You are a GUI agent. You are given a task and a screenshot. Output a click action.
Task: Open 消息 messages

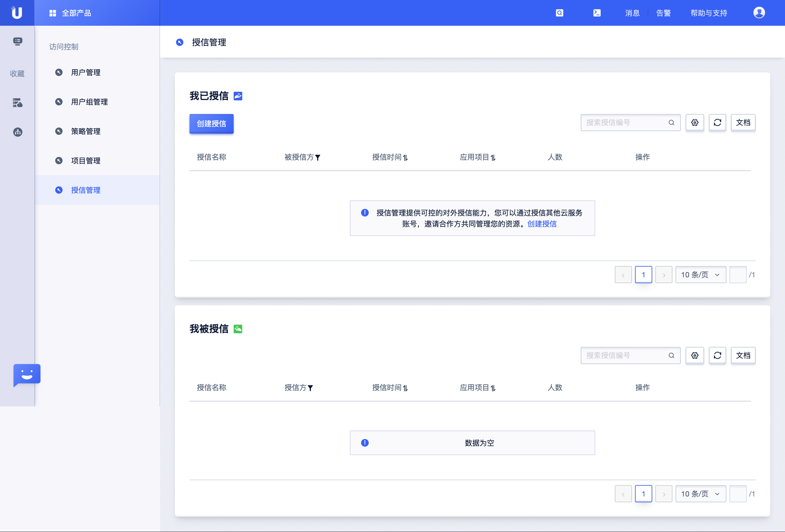tap(632, 13)
